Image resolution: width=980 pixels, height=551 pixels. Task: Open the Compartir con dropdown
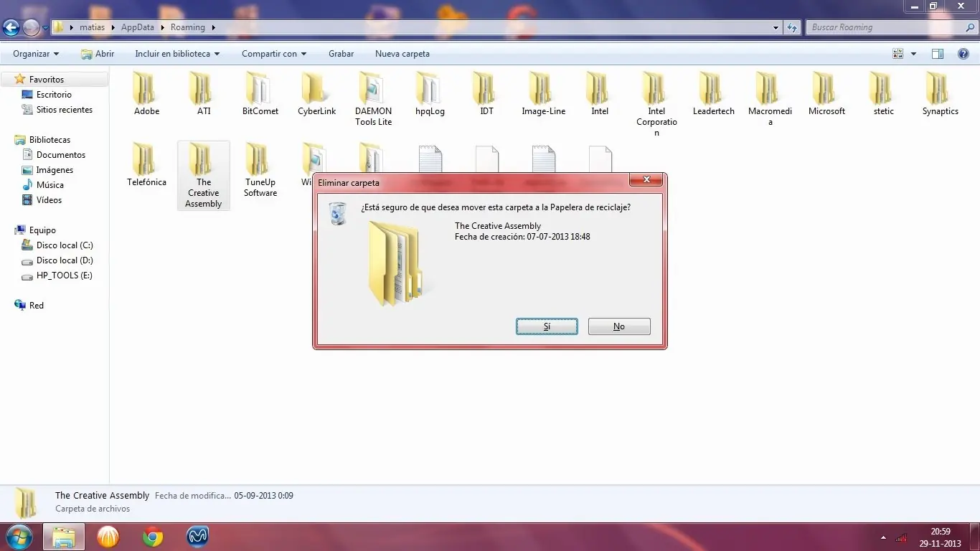coord(274,54)
